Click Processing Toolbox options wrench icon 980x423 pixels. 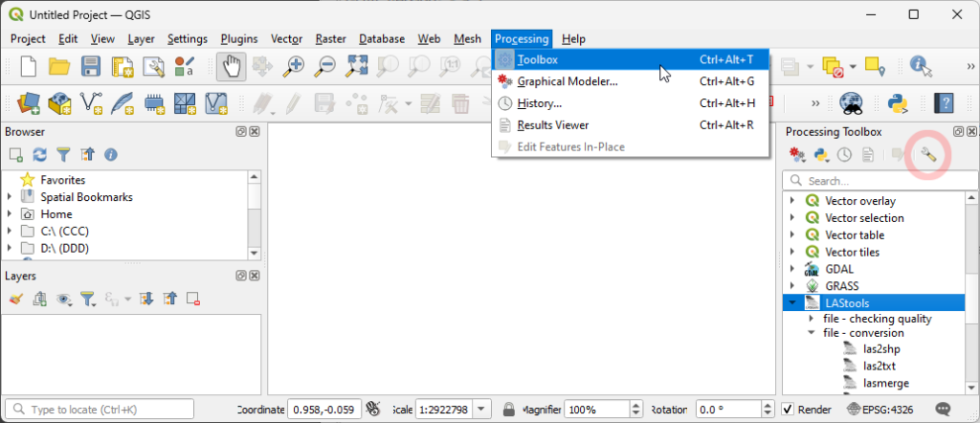[928, 155]
